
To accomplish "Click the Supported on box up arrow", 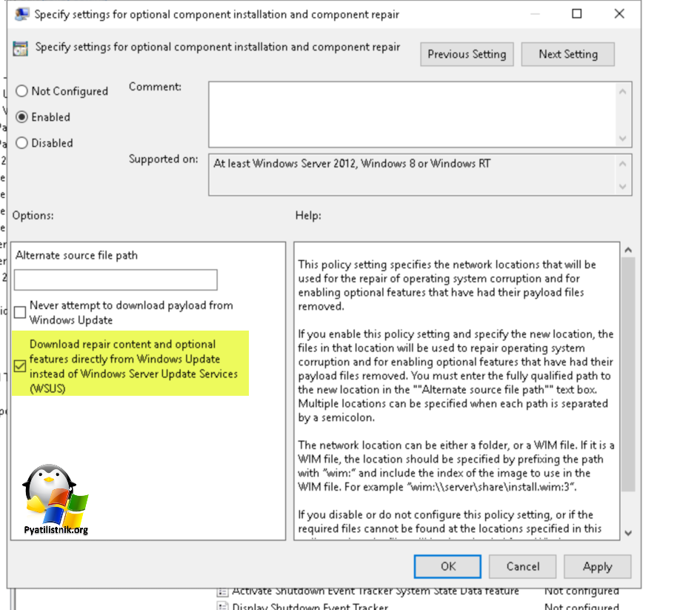I will (623, 164).
